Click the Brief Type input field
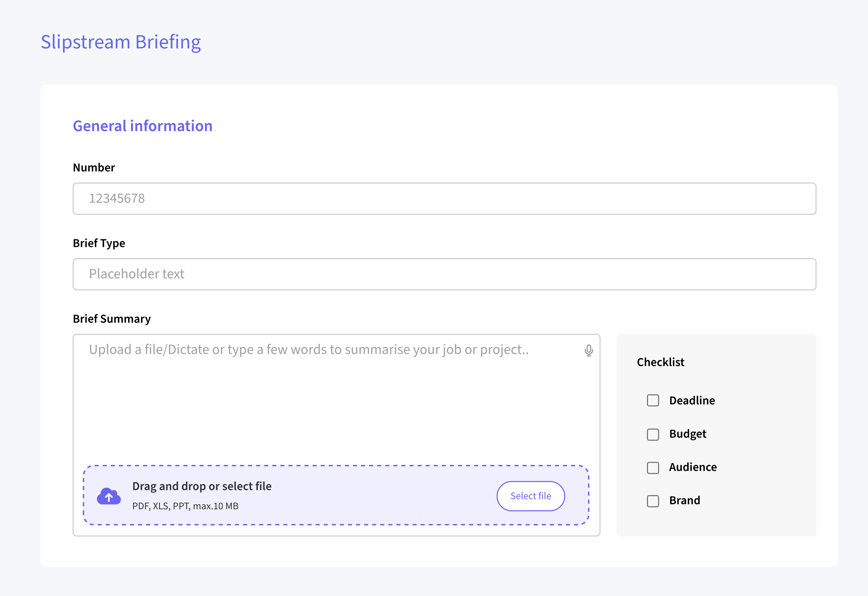Screen dimensions: 868x596 click(x=444, y=274)
